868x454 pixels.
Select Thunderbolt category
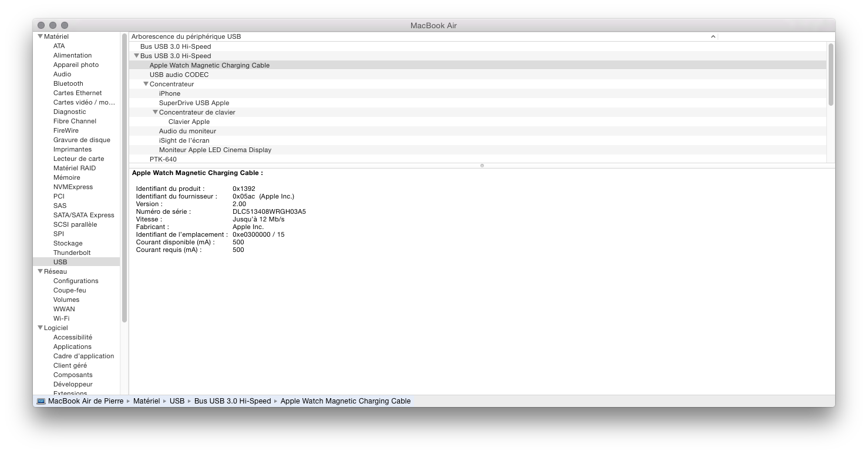point(72,253)
